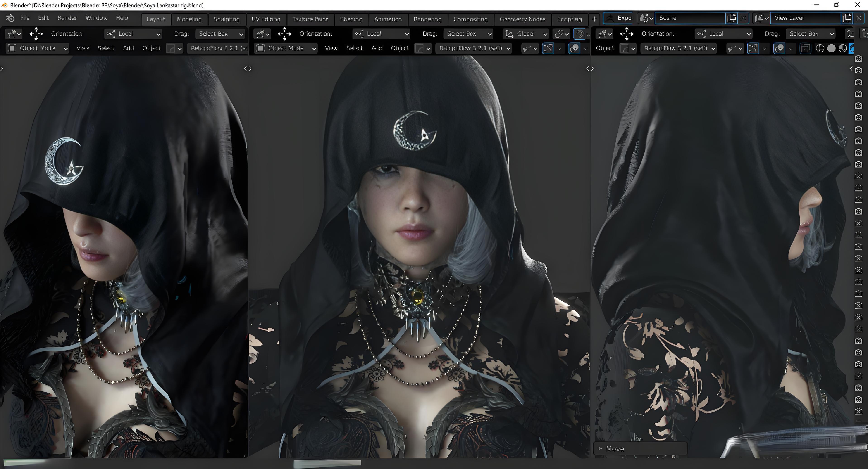Toggle snapping magnet in middle viewport
This screenshot has height=469, width=868.
point(579,34)
